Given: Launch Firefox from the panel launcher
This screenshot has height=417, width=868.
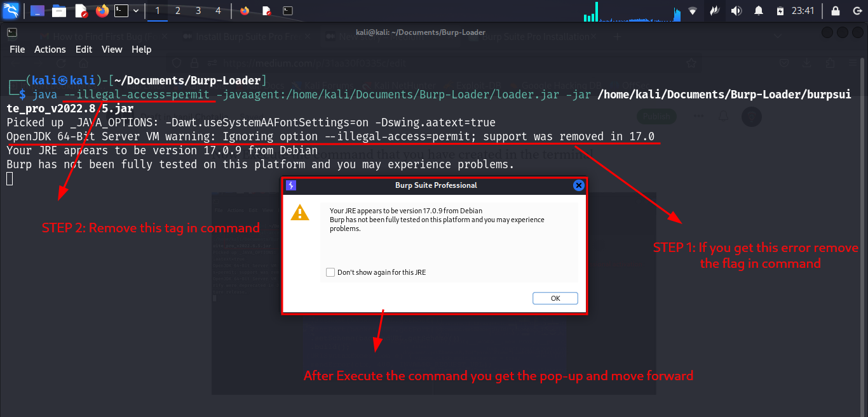Looking at the screenshot, I should point(102,11).
